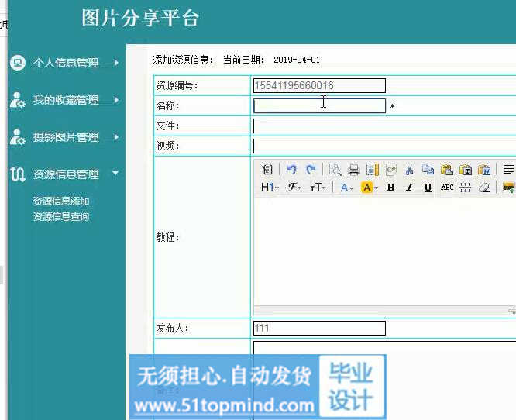Toggle HTML source view in editor
This screenshot has height=420, width=516.
(x=267, y=170)
